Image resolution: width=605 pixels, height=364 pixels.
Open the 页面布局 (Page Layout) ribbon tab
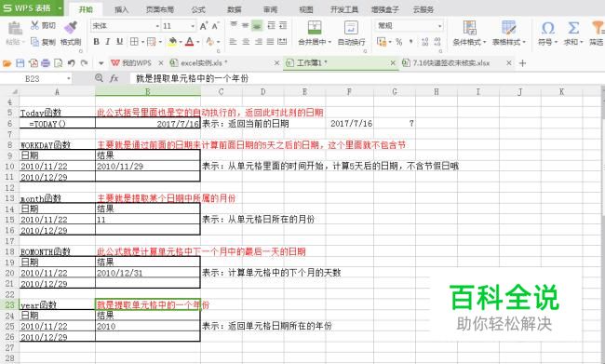tap(160, 9)
